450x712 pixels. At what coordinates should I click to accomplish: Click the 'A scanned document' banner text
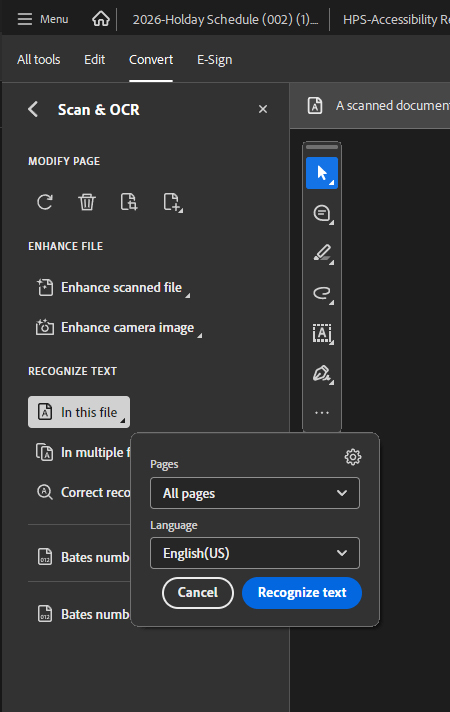(393, 105)
